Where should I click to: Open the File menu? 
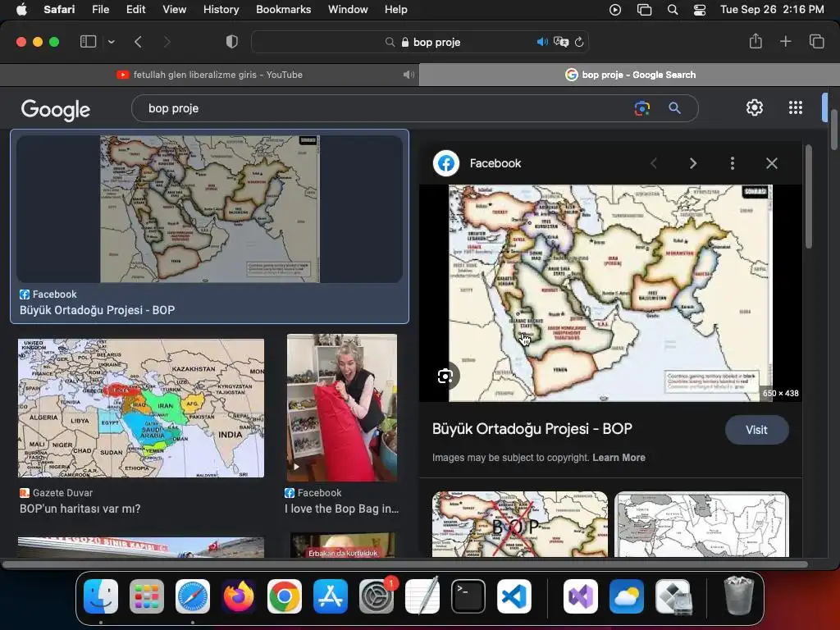click(100, 10)
